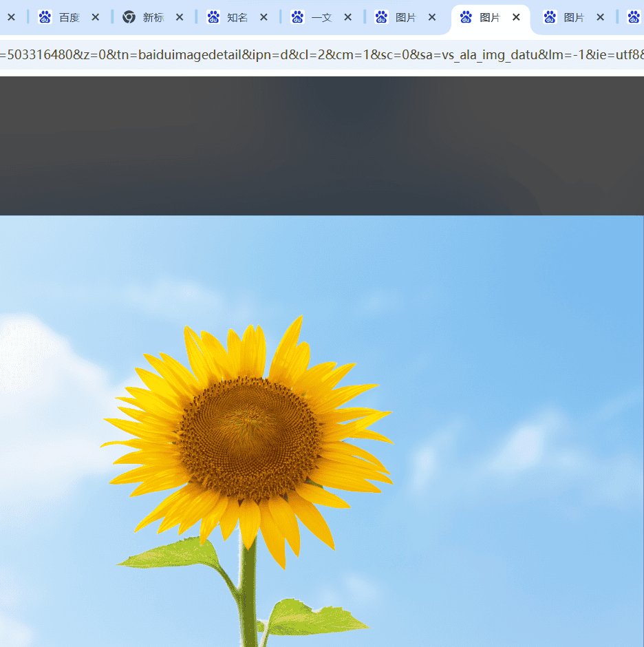This screenshot has width=644, height=647.
Task: Close the 图片 tab right after 一文
Action: point(432,17)
